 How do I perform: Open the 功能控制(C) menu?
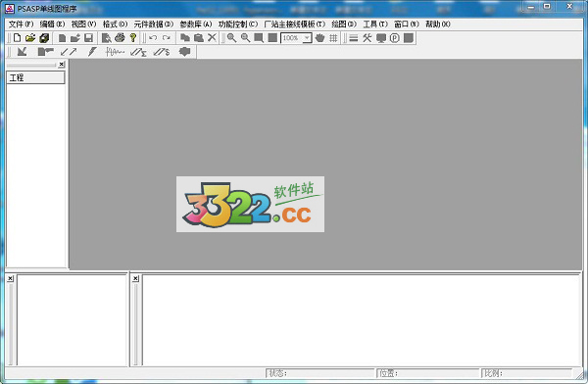[238, 24]
